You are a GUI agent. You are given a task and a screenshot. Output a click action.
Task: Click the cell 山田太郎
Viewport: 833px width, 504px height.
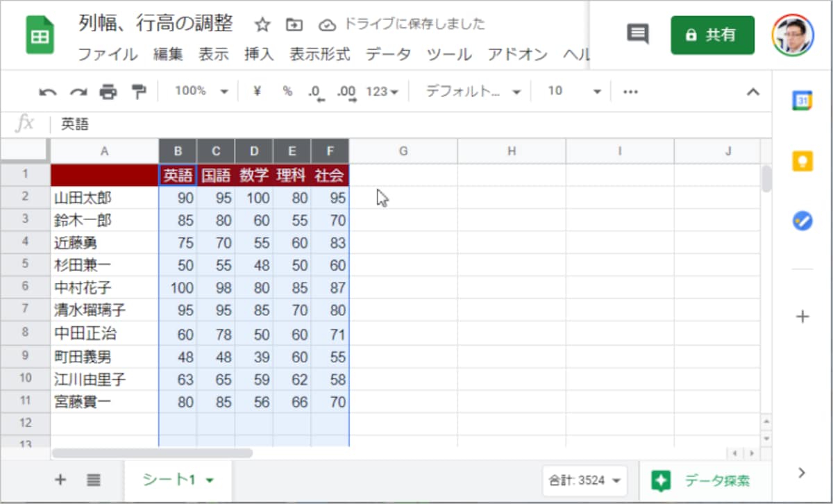pyautogui.click(x=105, y=198)
